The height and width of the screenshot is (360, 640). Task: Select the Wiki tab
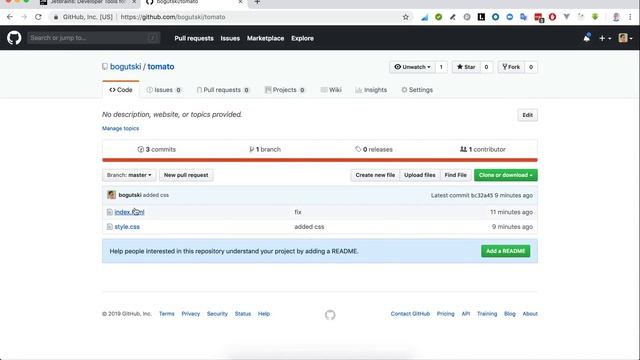click(x=331, y=90)
